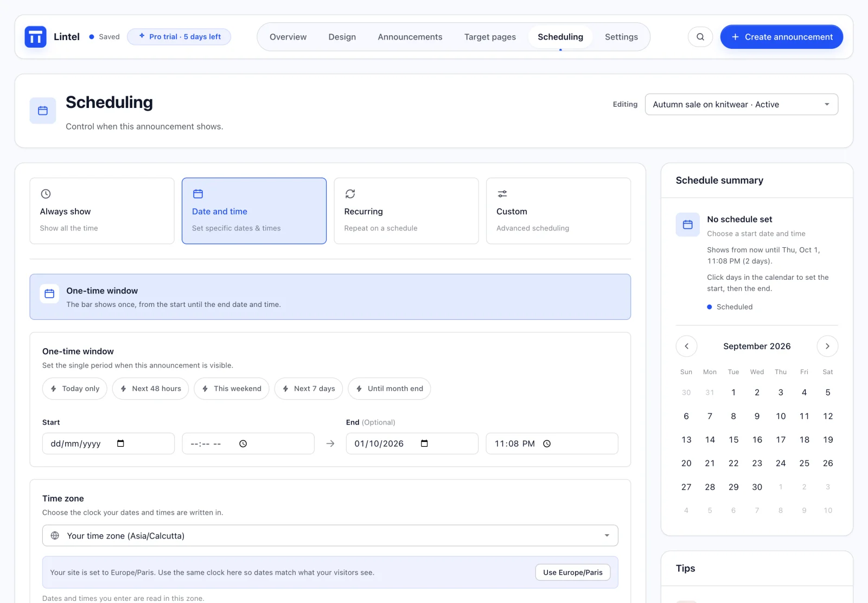
Task: Click Create announcement button
Action: [781, 37]
